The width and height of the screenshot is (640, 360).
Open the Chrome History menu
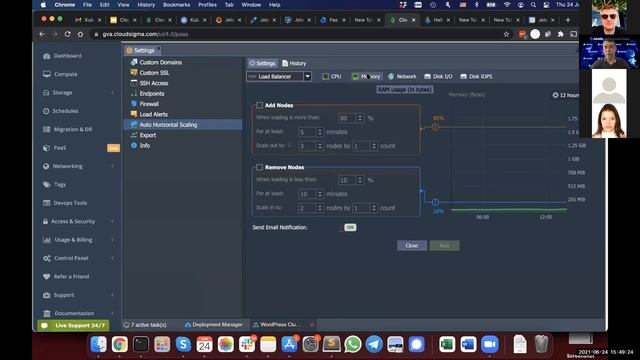click(x=146, y=5)
